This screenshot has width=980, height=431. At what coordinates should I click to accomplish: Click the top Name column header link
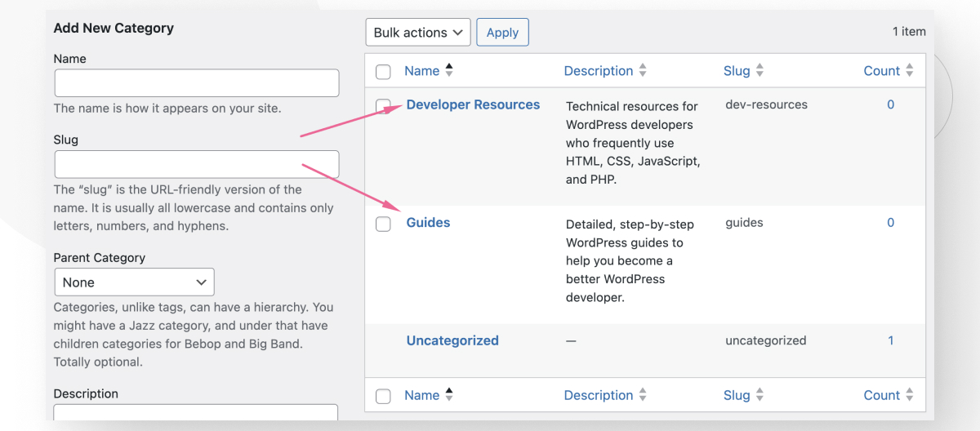[x=422, y=71]
